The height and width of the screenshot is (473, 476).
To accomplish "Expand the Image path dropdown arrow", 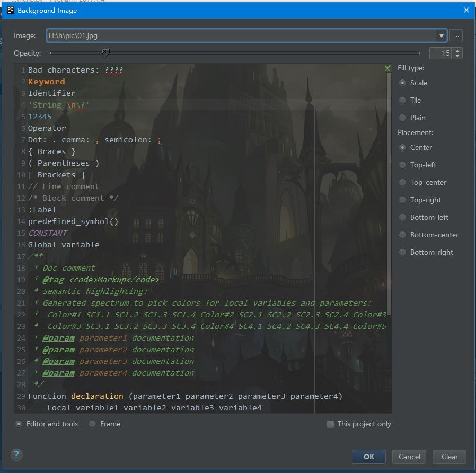I will 442,36.
